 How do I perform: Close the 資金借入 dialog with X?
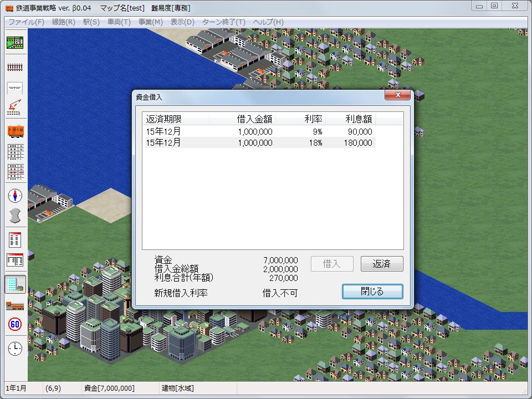coord(398,96)
